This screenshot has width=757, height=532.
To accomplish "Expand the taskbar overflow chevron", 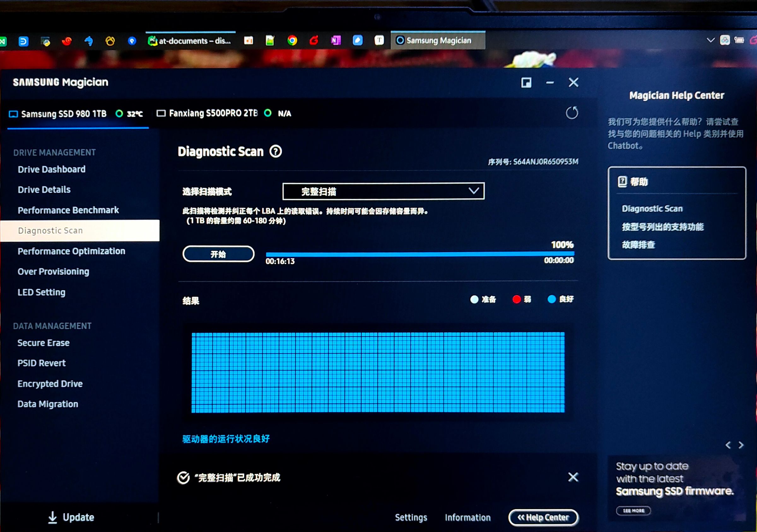I will (711, 40).
